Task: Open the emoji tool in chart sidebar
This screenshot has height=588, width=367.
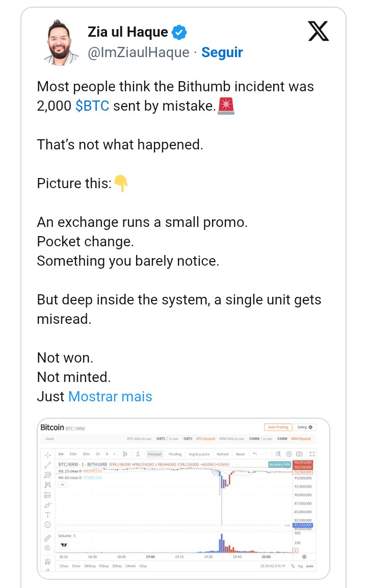Action: (x=48, y=524)
